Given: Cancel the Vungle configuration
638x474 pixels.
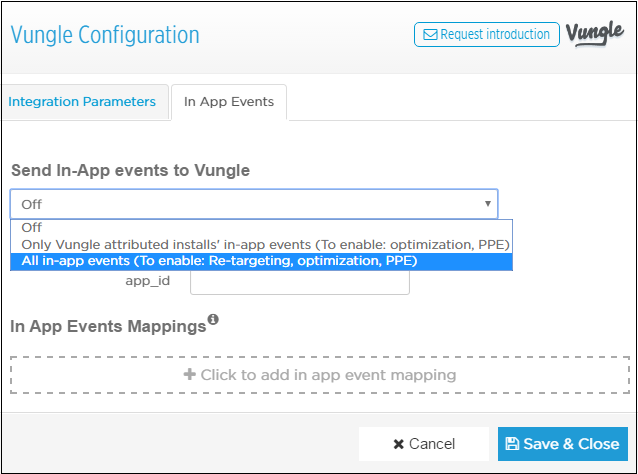Looking at the screenshot, I should coord(424,444).
